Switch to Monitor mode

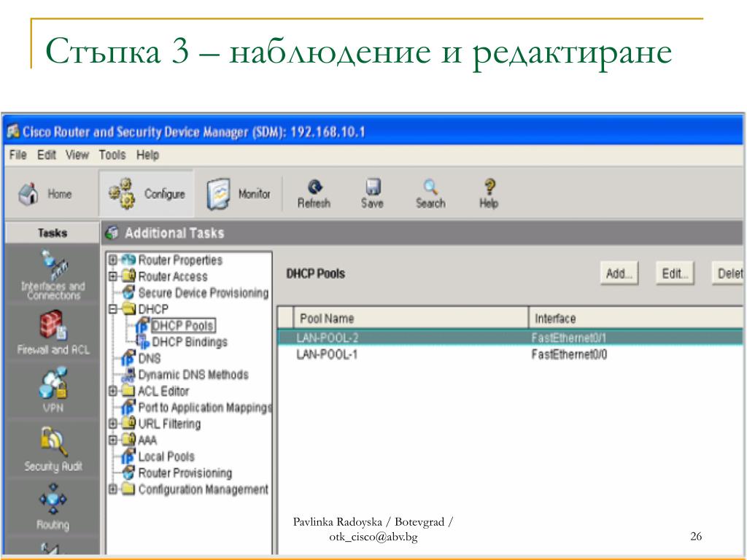coord(239,194)
